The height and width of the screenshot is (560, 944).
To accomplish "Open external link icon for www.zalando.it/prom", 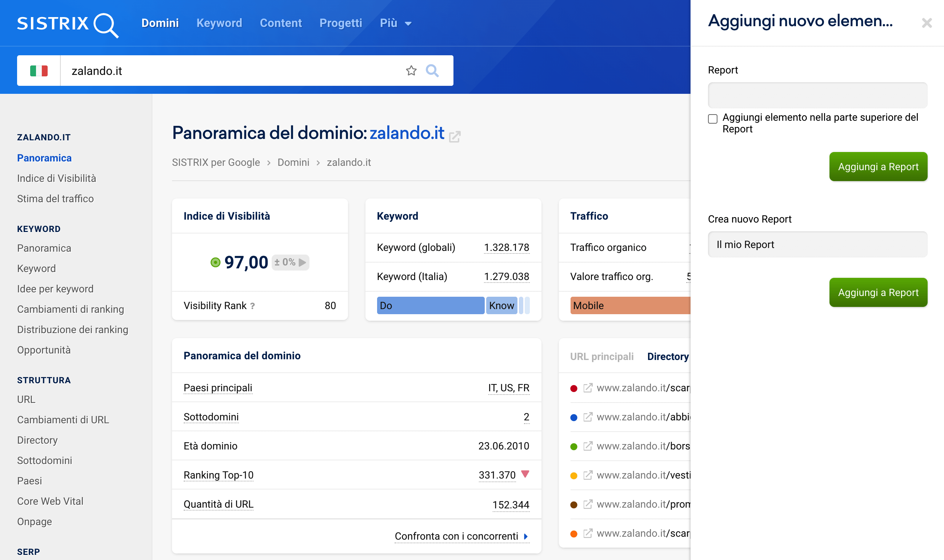I will click(x=588, y=504).
